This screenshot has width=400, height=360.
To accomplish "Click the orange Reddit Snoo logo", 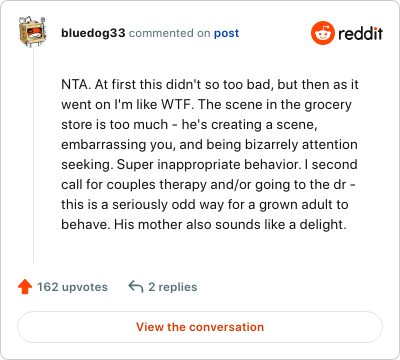I will (323, 33).
